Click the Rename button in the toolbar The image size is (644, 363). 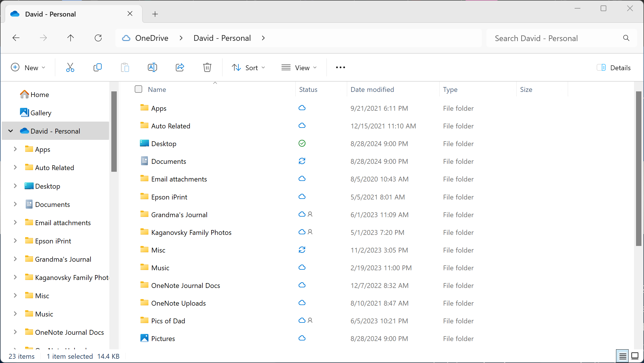point(152,67)
